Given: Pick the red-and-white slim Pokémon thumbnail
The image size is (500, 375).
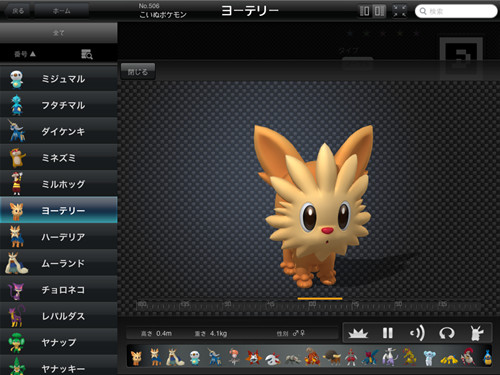Looking at the screenshot, I should tap(351, 357).
